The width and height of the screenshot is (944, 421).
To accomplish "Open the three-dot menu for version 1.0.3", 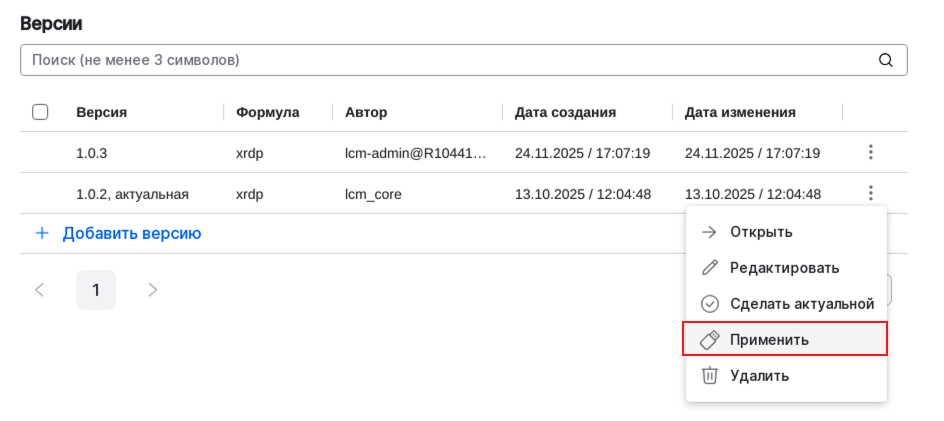I will coord(870,153).
